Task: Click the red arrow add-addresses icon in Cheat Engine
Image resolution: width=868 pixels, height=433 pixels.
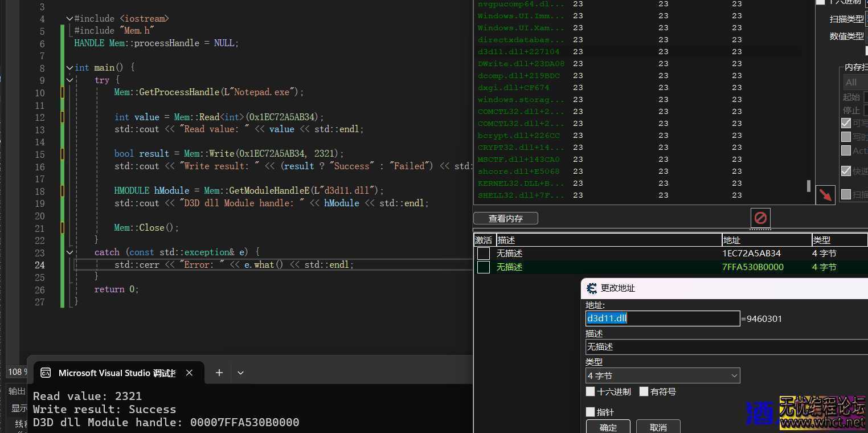Action: pos(825,195)
